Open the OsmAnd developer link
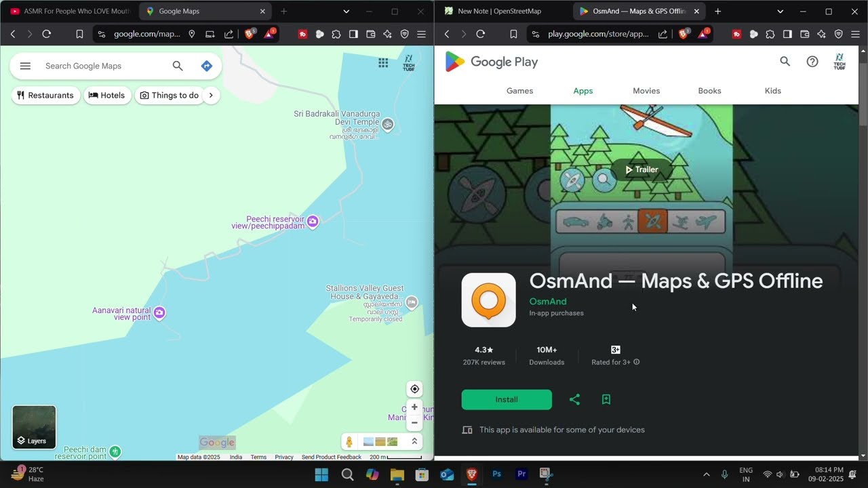Viewport: 868px width, 488px height. [x=548, y=302]
